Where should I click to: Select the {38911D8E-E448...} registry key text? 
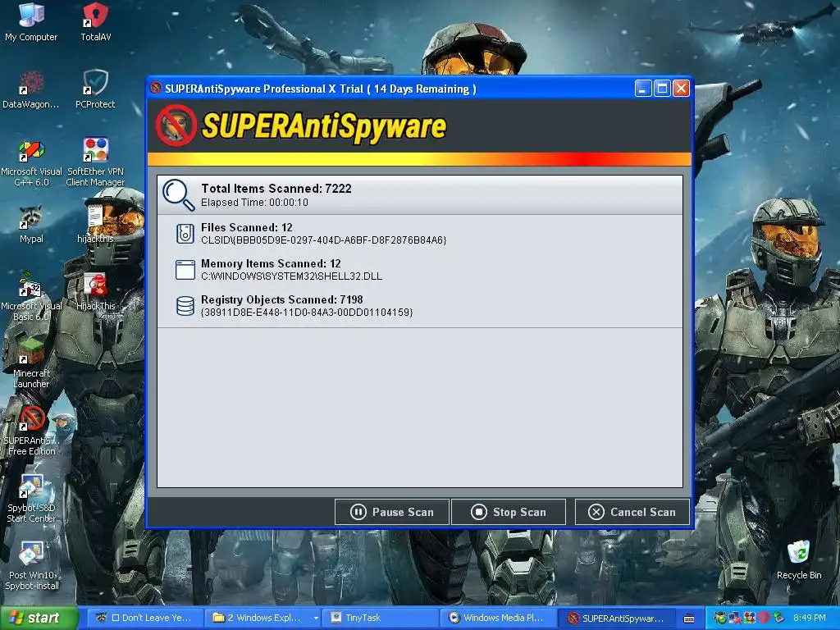click(307, 313)
